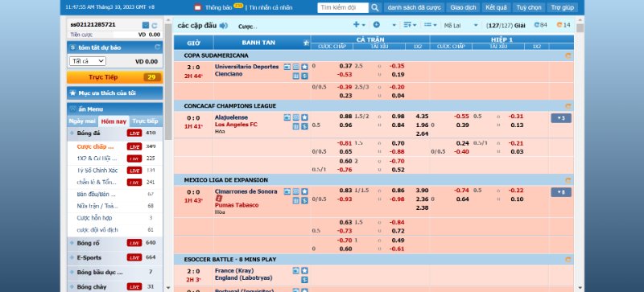The height and width of the screenshot is (292, 644).
Task: Open the Kết quả menu
Action: click(x=496, y=7)
